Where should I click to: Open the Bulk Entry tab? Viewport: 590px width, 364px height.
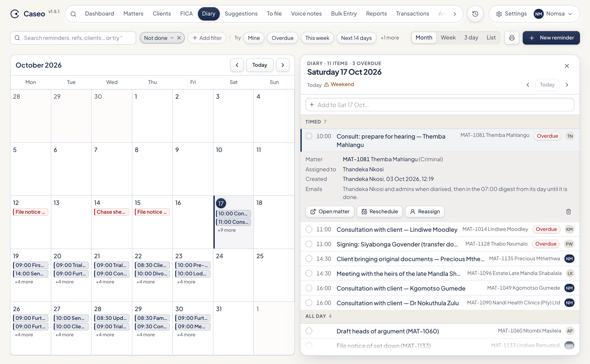[344, 14]
